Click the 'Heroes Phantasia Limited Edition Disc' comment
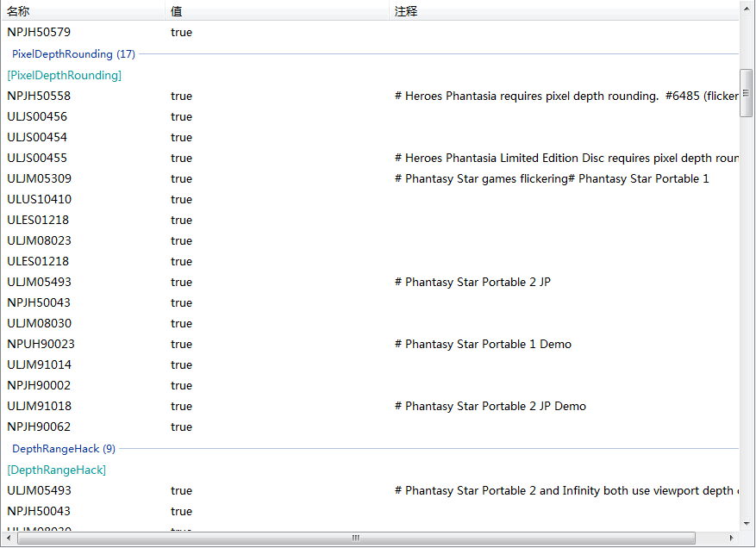 click(566, 158)
